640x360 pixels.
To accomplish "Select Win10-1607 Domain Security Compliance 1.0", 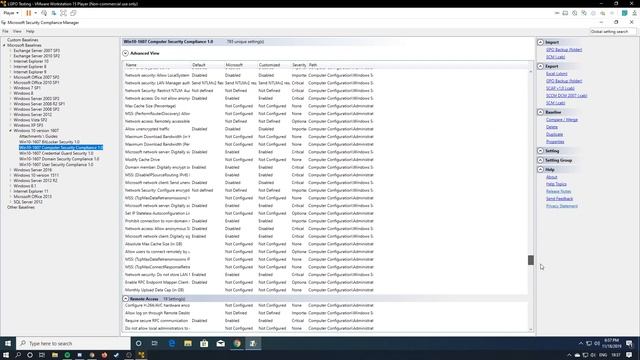I will click(x=59, y=159).
